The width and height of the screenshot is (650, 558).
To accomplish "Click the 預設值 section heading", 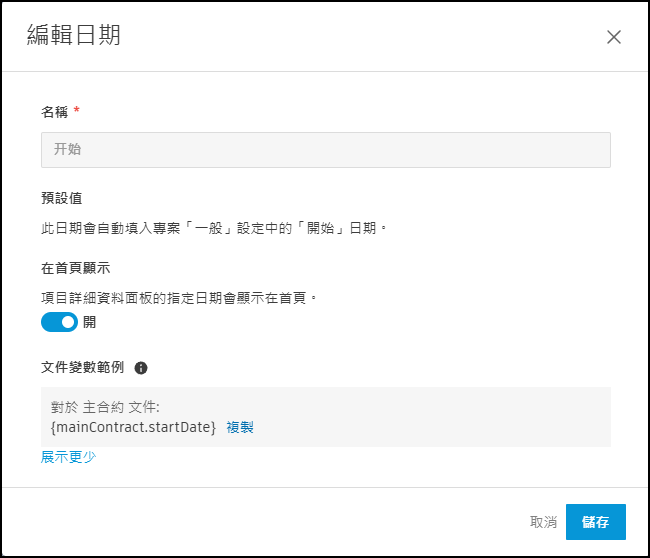I will [61, 198].
